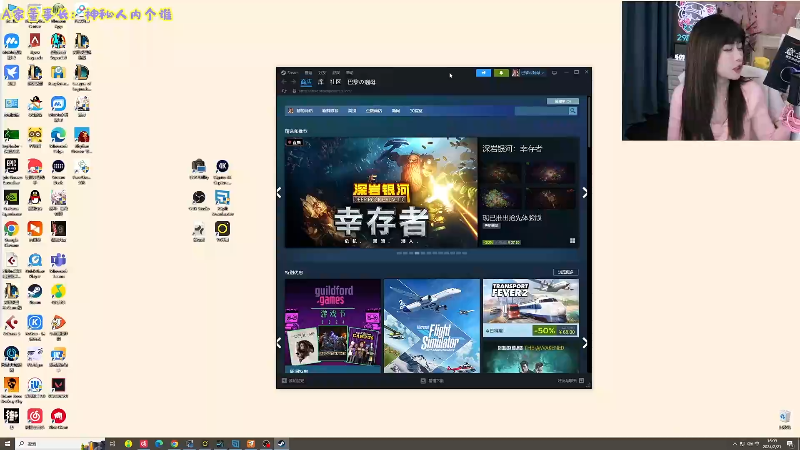
Task: Select the Riot Client desktop icon
Action: click(58, 420)
